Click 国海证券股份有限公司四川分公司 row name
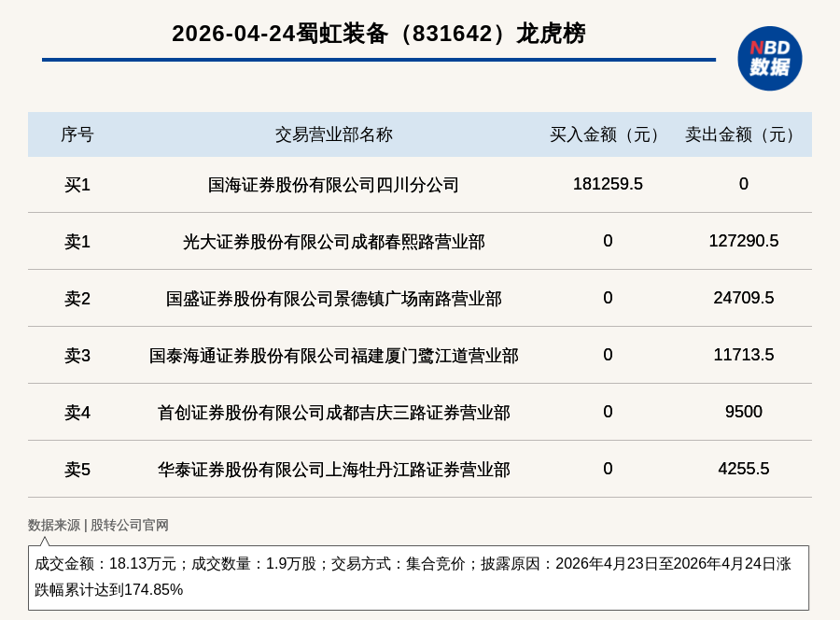The width and height of the screenshot is (840, 620). point(333,185)
